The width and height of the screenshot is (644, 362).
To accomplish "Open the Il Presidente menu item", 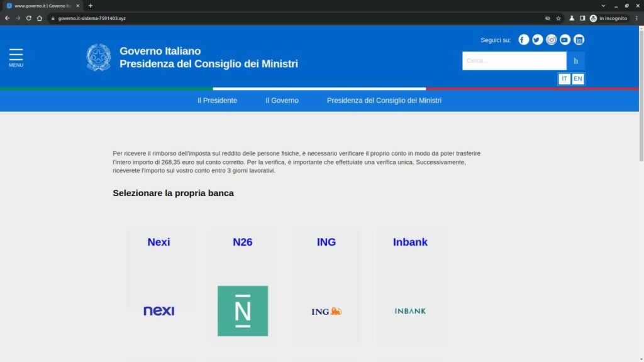I will tap(217, 101).
